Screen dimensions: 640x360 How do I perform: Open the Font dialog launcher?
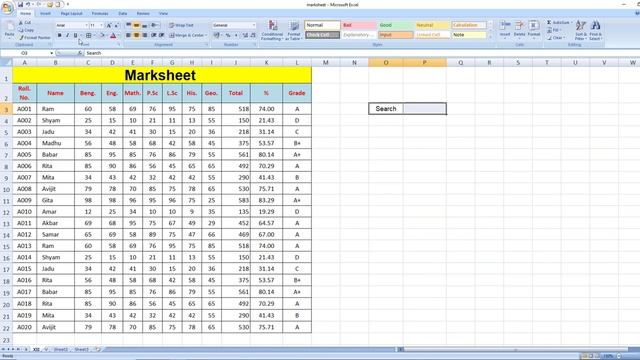[x=119, y=44]
